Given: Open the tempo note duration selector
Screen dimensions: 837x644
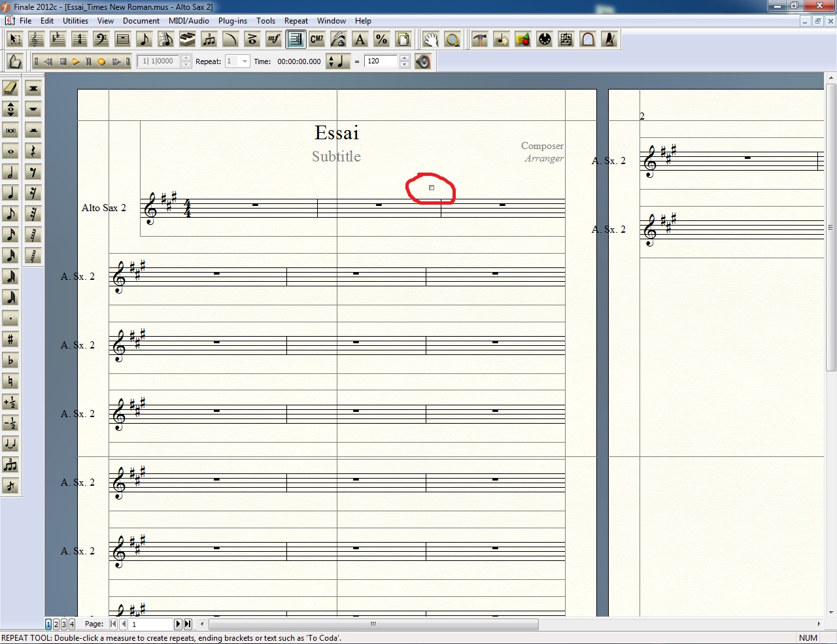Looking at the screenshot, I should point(338,61).
